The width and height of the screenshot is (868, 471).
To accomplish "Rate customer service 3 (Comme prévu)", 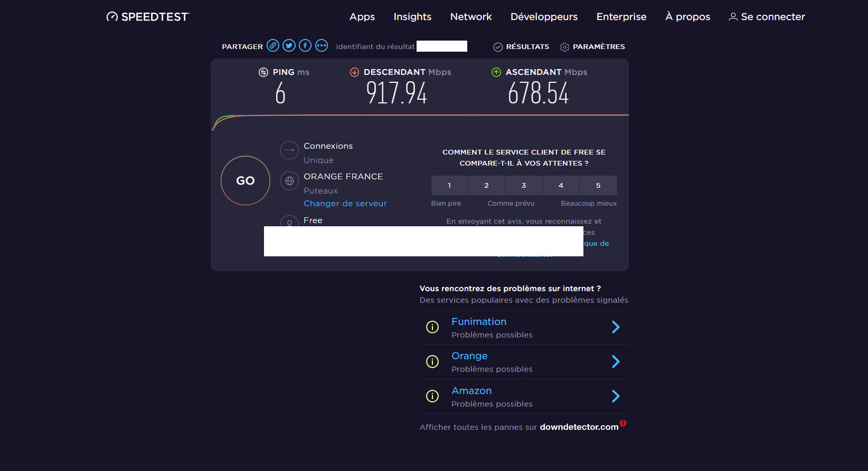I will click(x=524, y=186).
